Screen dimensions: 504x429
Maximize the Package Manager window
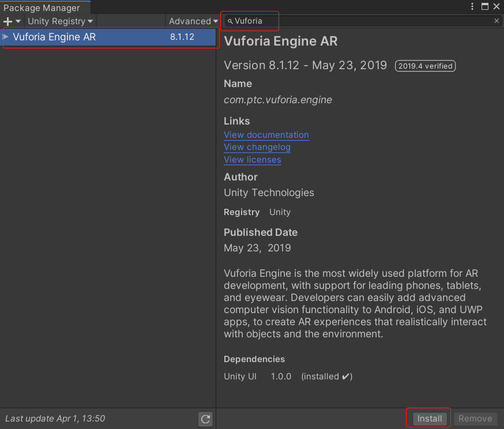(485, 6)
